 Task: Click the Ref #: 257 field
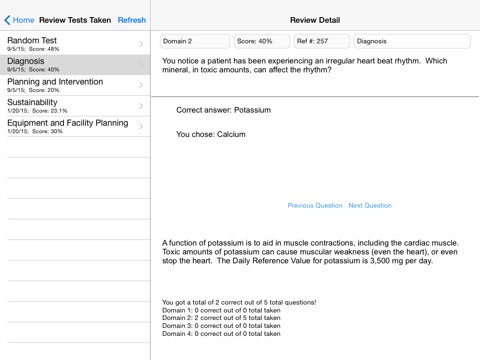322,41
